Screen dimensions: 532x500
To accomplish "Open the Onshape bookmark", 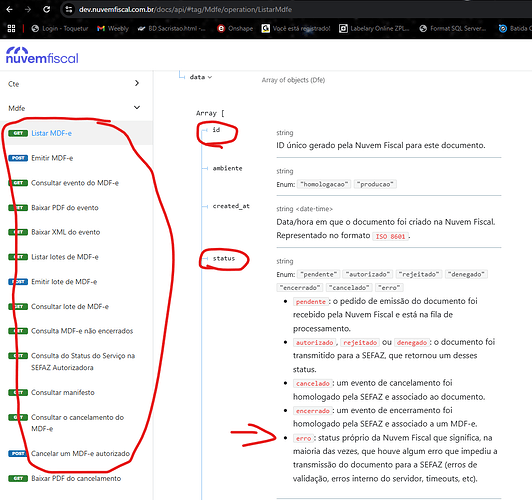I will click(235, 28).
